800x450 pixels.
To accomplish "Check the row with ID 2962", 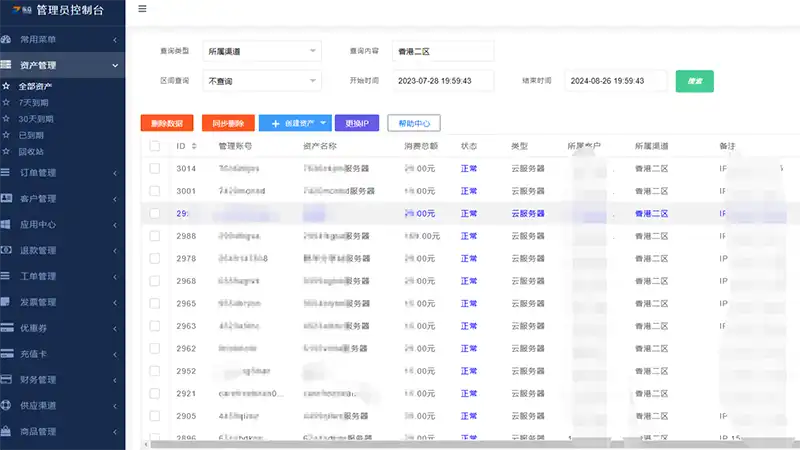I will pyautogui.click(x=155, y=348).
